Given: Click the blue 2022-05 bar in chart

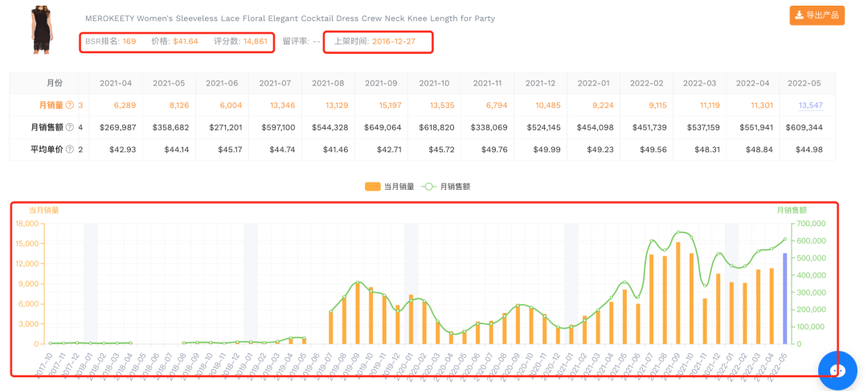Looking at the screenshot, I should click(x=785, y=298).
